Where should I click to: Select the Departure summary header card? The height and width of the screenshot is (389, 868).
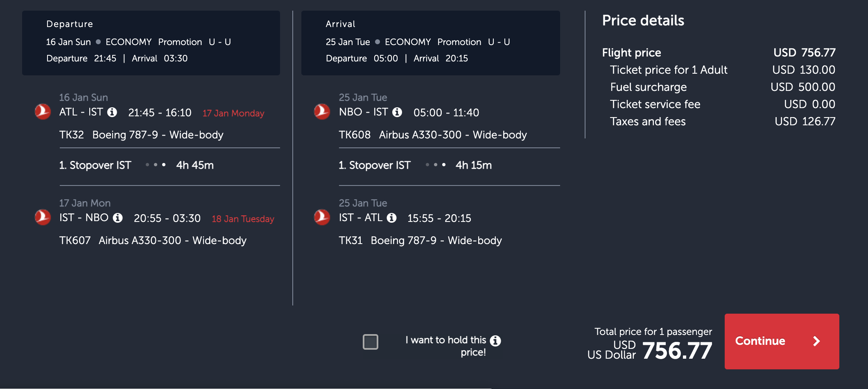coord(151,43)
